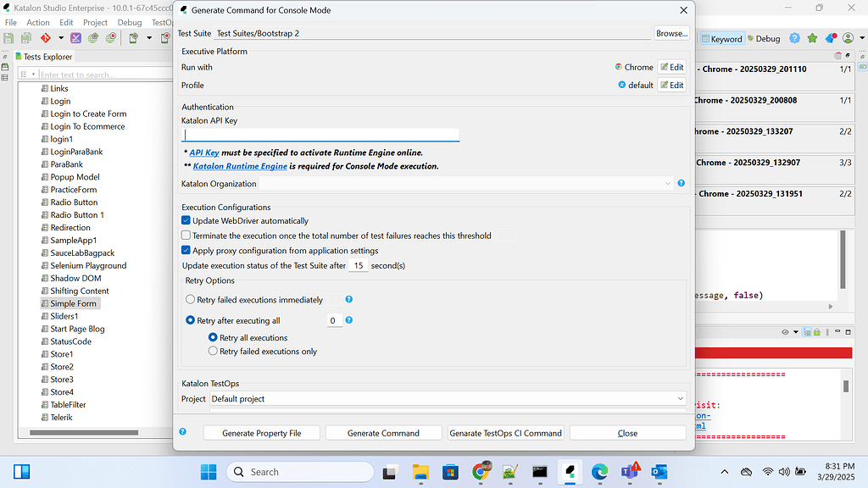Click the green star feedback icon
The height and width of the screenshot is (488, 868).
click(812, 38)
